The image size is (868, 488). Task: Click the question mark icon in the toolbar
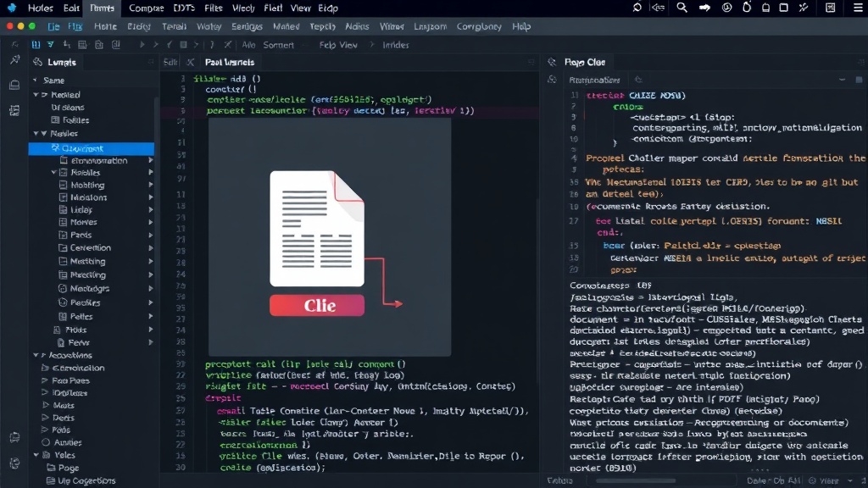(211, 45)
